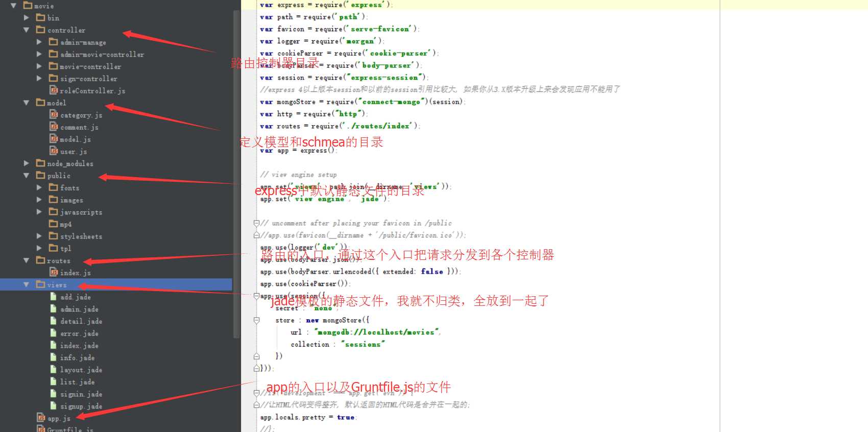The width and height of the screenshot is (868, 432).
Task: Click the add.jade file icon
Action: 54,296
